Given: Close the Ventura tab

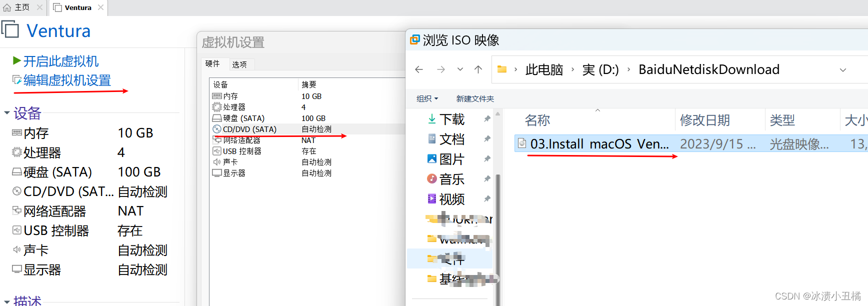Looking at the screenshot, I should [100, 7].
